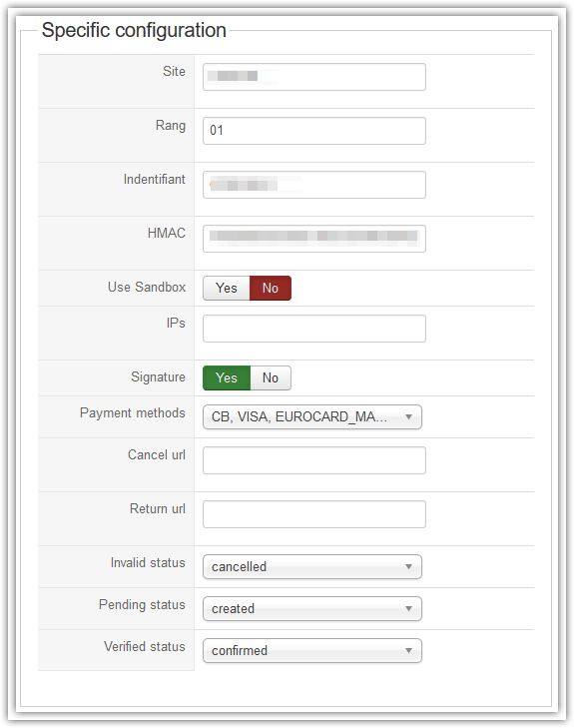Viewport: 574px width, 728px height.
Task: Click the Cancel url field
Action: [314, 460]
